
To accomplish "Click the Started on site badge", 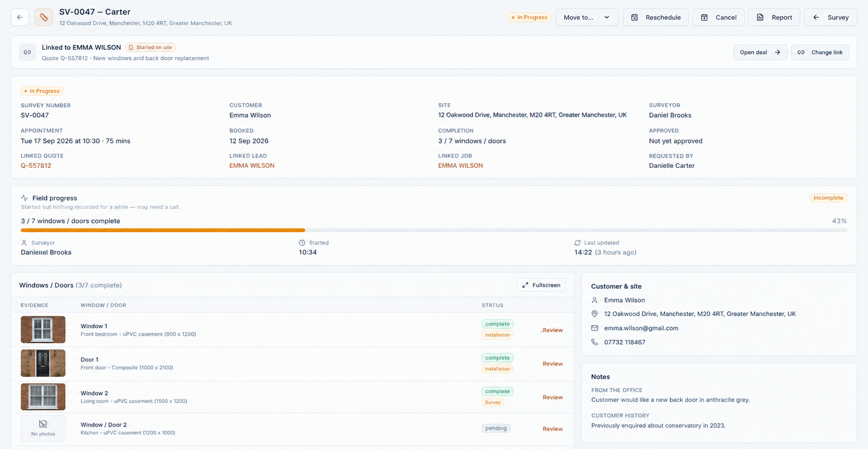I will (x=150, y=47).
